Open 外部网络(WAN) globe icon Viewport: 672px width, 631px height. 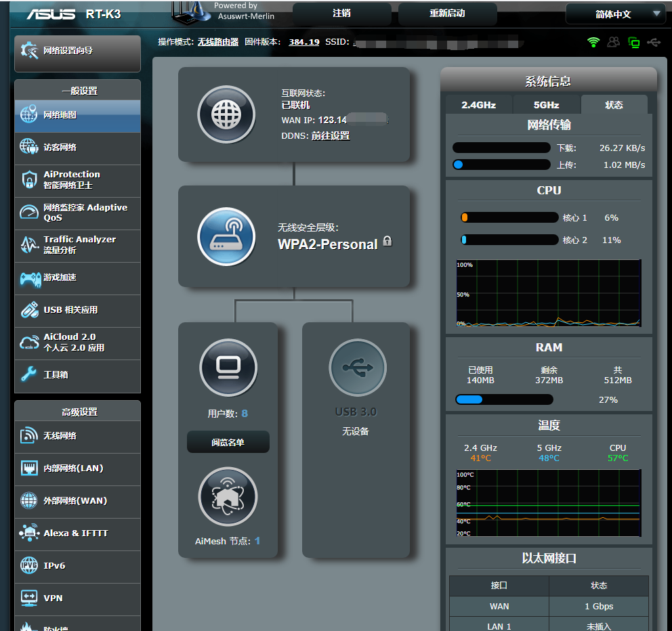click(28, 500)
